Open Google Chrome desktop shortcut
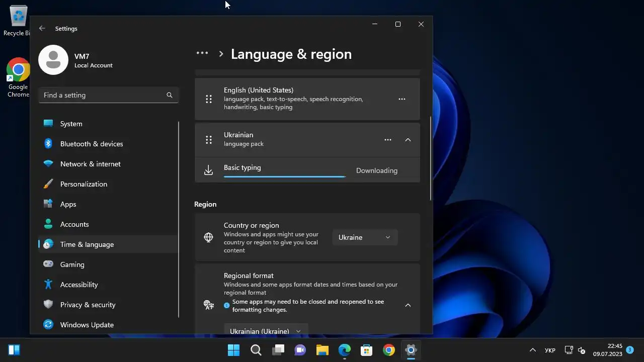The image size is (644, 362). pos(18,78)
